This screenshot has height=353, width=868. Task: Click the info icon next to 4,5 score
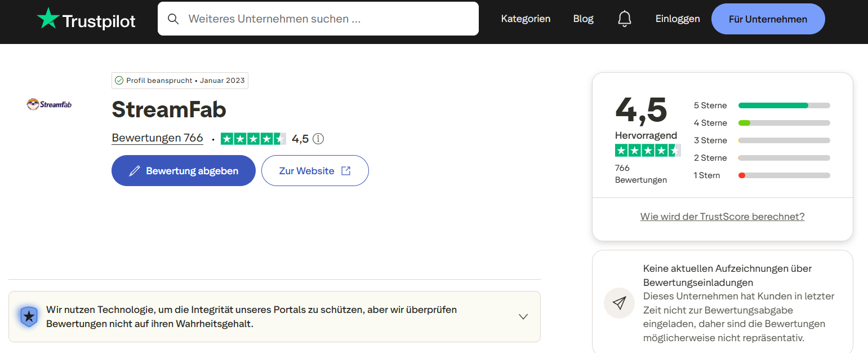click(x=318, y=139)
